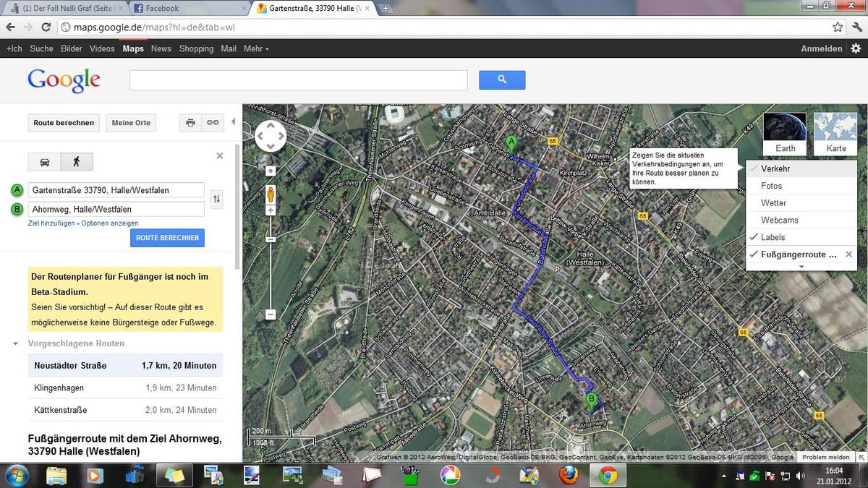Sign in via Anmelden
868x488 pixels.
tap(822, 48)
